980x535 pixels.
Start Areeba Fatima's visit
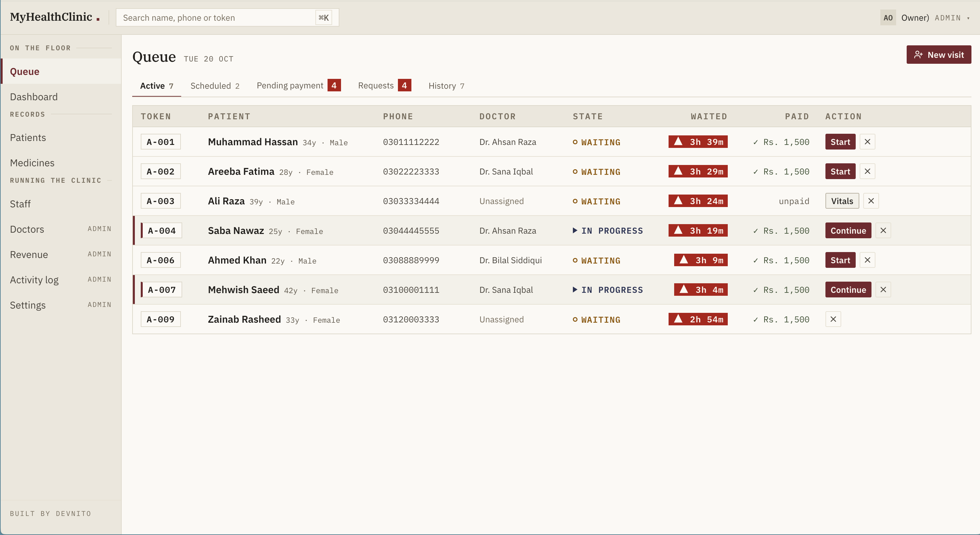tap(840, 172)
